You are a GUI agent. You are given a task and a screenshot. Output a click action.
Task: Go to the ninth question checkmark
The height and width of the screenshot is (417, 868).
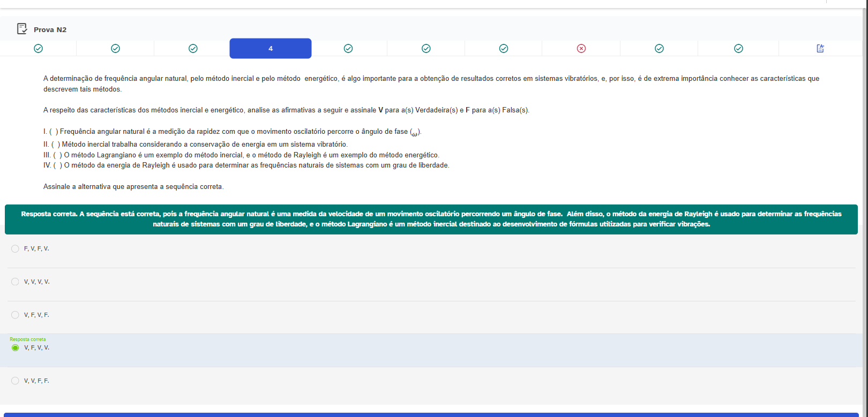click(659, 49)
